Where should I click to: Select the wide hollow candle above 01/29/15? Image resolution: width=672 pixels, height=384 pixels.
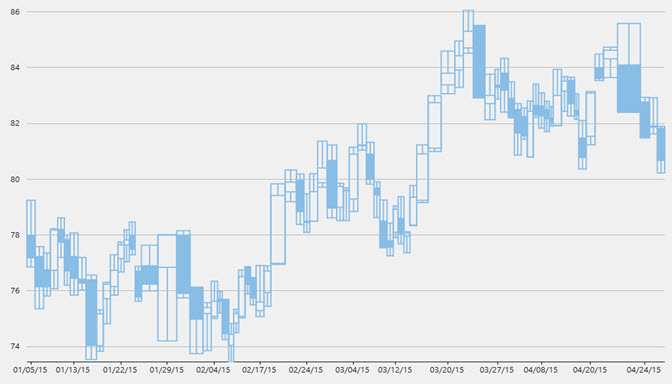167,288
